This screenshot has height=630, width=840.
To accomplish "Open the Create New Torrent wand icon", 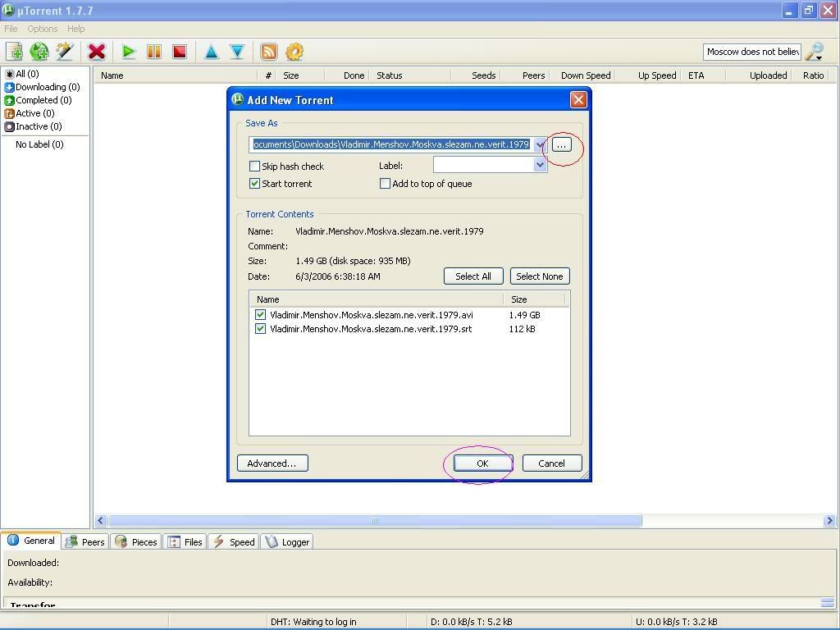I will point(65,52).
